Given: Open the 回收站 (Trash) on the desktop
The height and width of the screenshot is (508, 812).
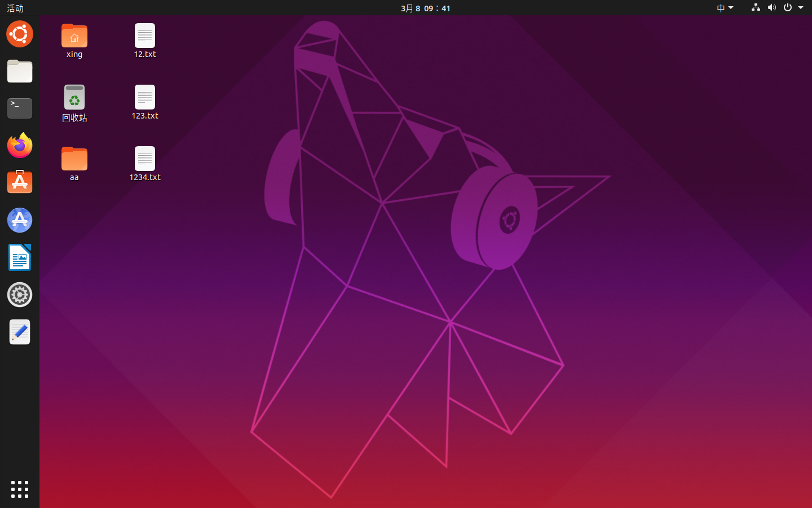Looking at the screenshot, I should (74, 97).
